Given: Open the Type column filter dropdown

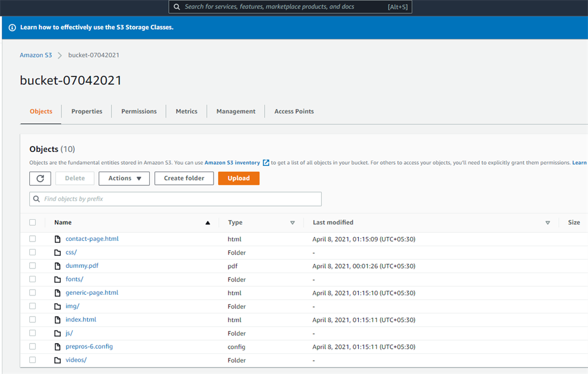Looking at the screenshot, I should pyautogui.click(x=292, y=222).
